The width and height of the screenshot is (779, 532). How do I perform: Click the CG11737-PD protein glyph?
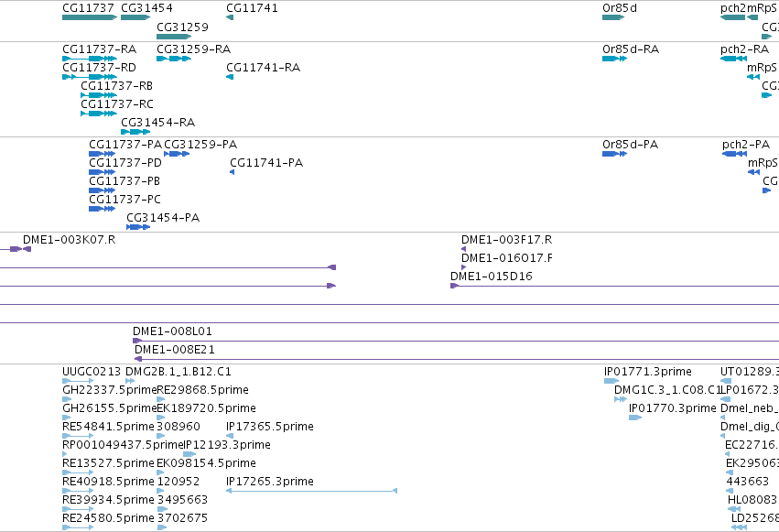[103, 172]
